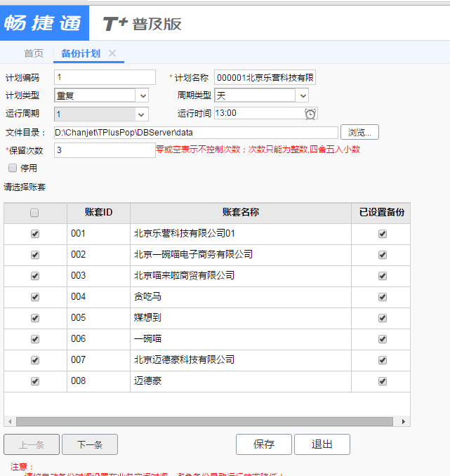Uncheck the row 007 selection checkbox
The width and height of the screenshot is (450, 476).
pyautogui.click(x=35, y=360)
